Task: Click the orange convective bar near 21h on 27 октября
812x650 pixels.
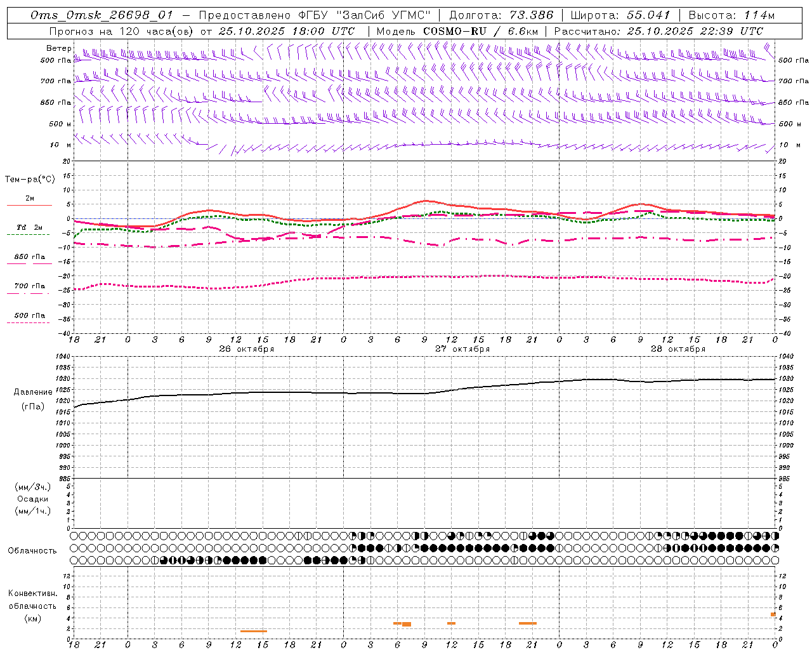Action: pyautogui.click(x=528, y=623)
